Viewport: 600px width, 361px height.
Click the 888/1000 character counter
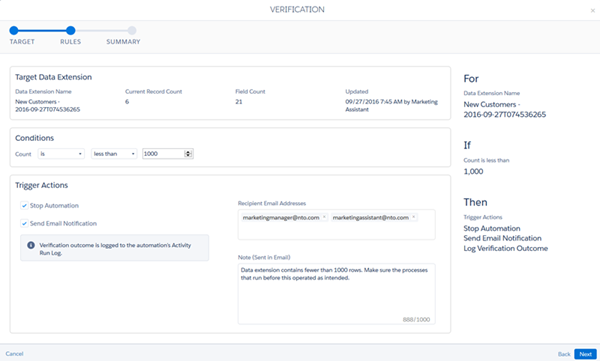(416, 319)
